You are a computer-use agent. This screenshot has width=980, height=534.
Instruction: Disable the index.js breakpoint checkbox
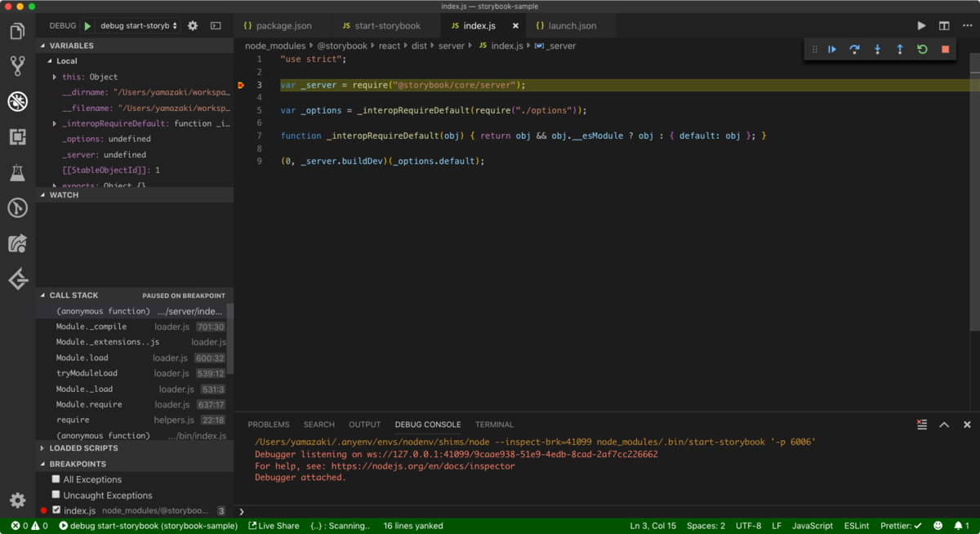[56, 510]
